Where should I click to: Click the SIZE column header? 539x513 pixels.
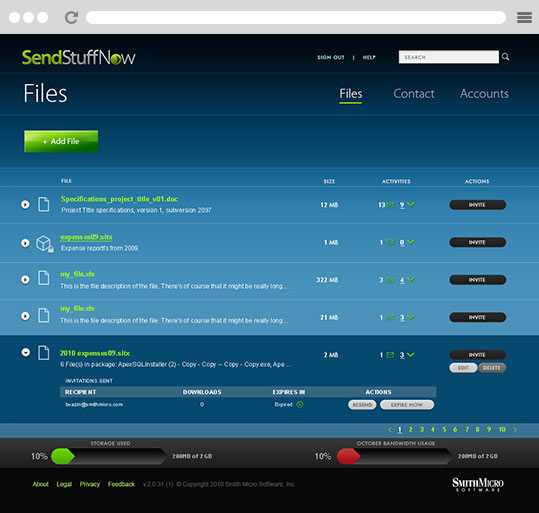329,181
